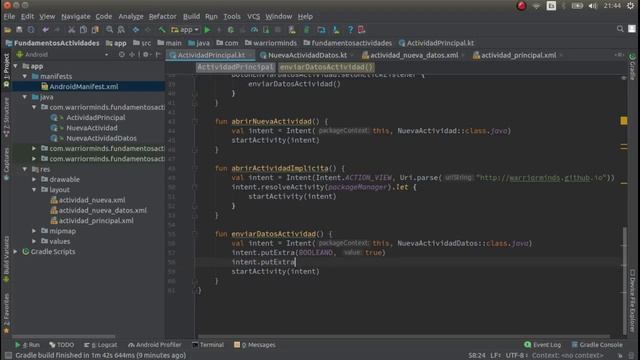
Task: Click the yellow warning marker in editor gutter stripe
Action: (x=624, y=120)
